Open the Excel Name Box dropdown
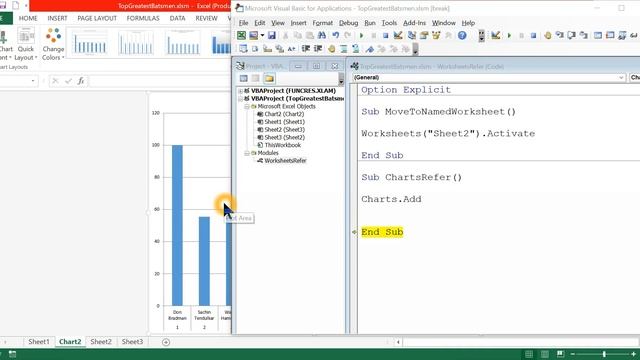Screen dimensions: 640x360 point(33,81)
